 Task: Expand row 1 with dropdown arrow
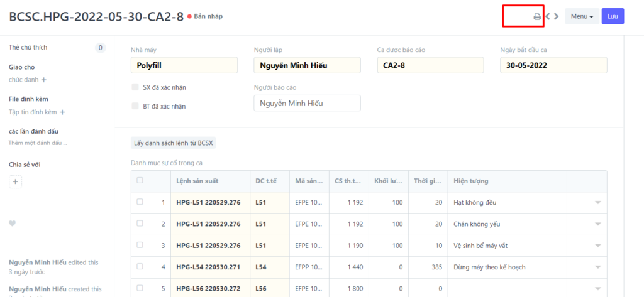[597, 202]
